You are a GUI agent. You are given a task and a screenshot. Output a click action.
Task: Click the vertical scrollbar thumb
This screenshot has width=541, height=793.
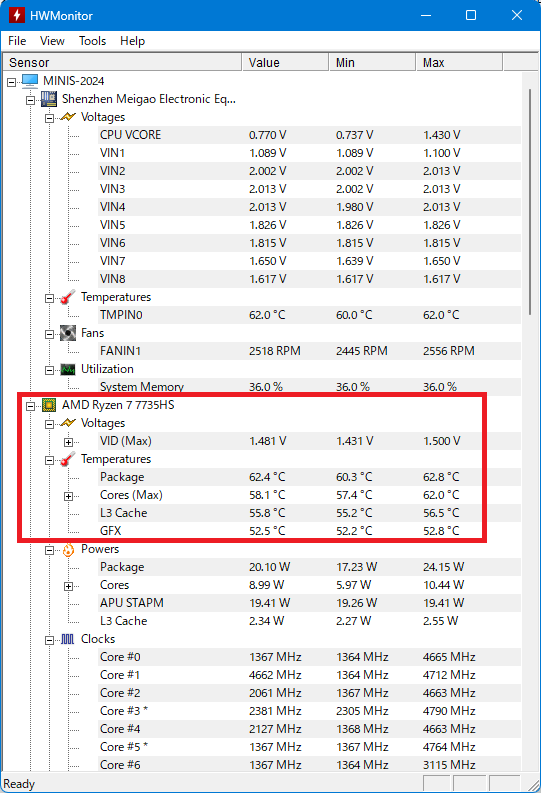pyautogui.click(x=530, y=202)
